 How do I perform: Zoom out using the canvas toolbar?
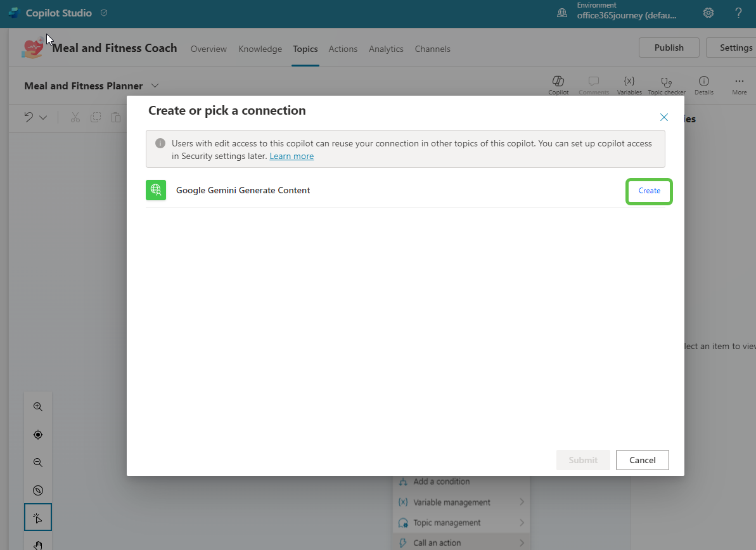(37, 462)
